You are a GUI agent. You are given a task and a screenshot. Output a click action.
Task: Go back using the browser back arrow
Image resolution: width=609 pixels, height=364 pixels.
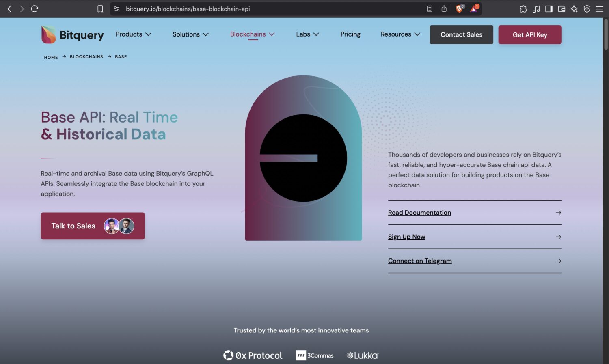pos(9,9)
